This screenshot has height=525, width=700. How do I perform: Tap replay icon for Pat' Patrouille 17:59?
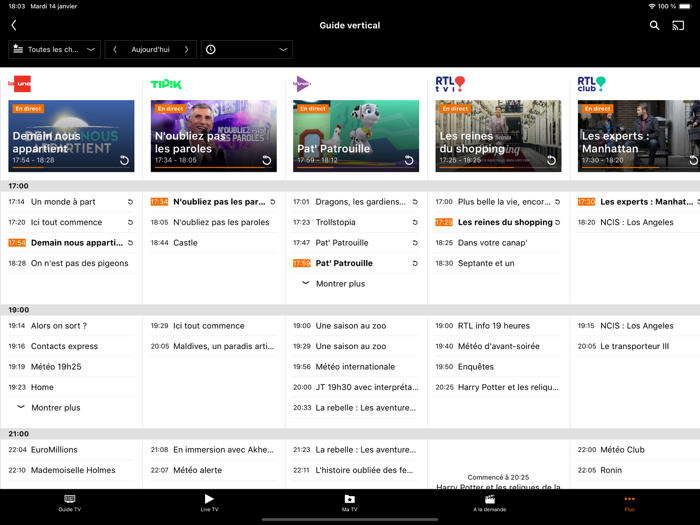pos(415,263)
